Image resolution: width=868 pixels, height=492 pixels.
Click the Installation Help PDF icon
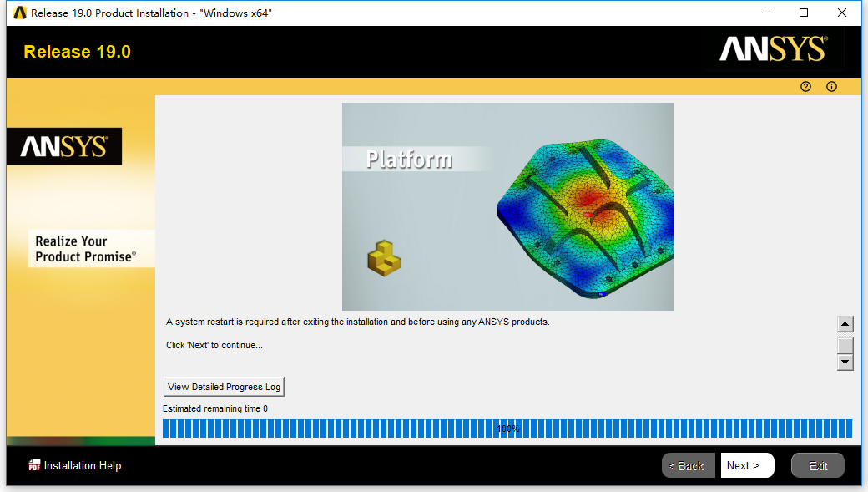(34, 465)
